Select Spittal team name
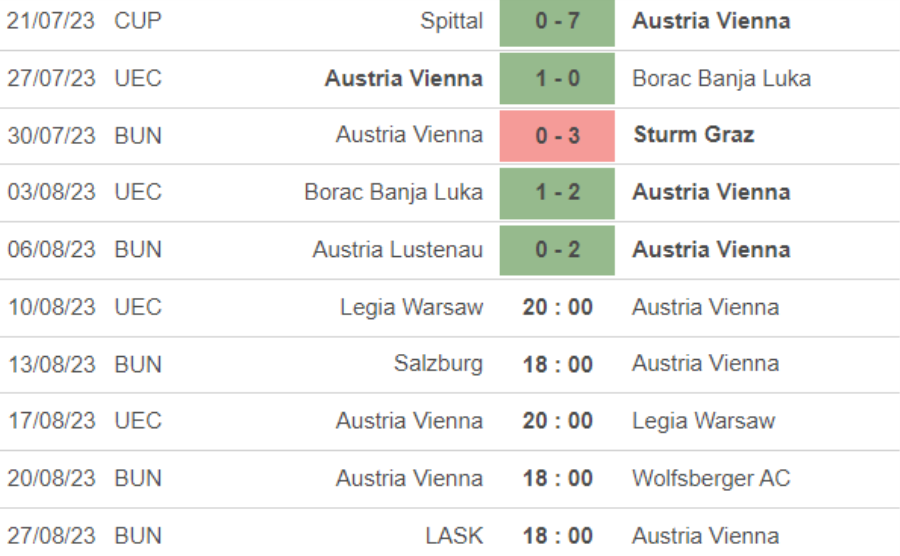The width and height of the screenshot is (900, 556). 452,21
